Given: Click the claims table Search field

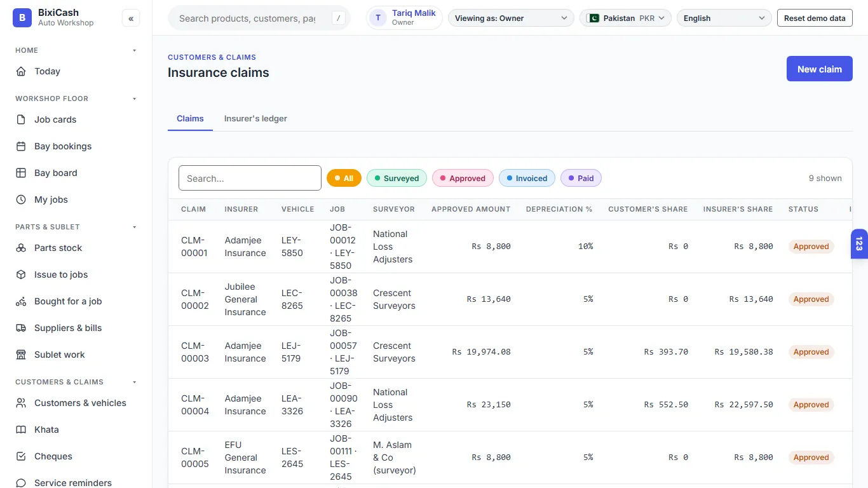Looking at the screenshot, I should coord(250,179).
